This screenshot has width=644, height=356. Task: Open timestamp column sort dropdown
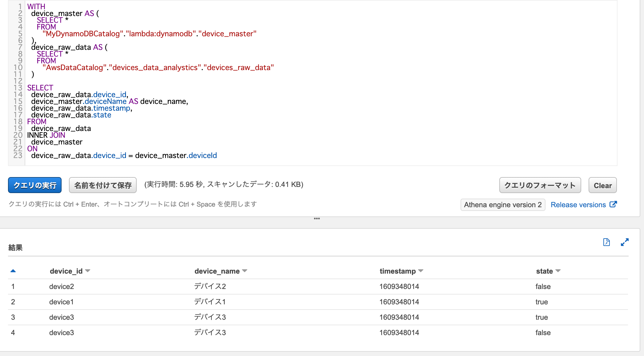[421, 271]
